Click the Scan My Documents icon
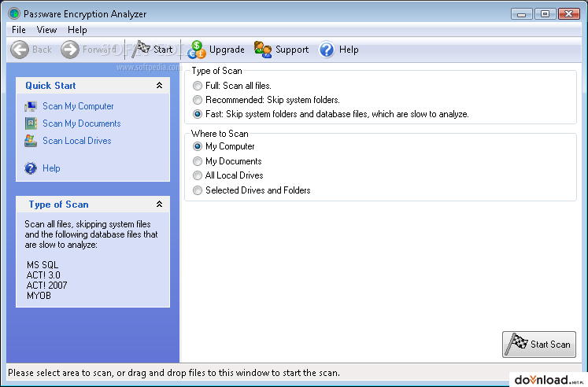The width and height of the screenshot is (588, 387). tap(31, 123)
